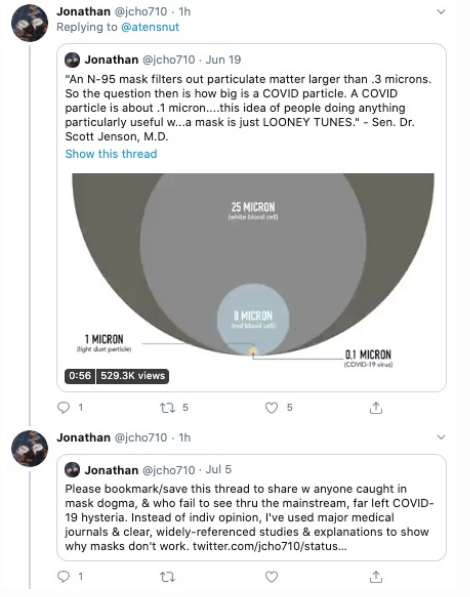Viewport: 470px width, 597px height.
Task: Open the second tweet's chevron options menu
Action: click(x=441, y=437)
